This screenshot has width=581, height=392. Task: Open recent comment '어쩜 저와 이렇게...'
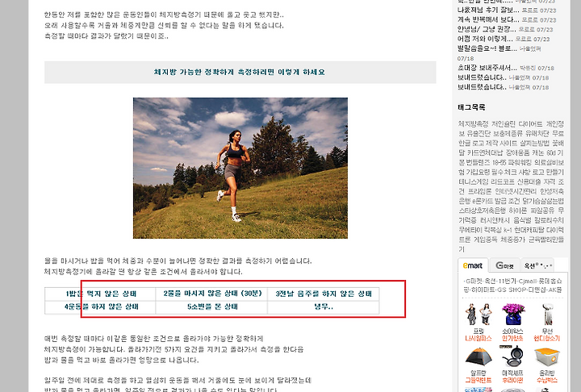pos(485,39)
